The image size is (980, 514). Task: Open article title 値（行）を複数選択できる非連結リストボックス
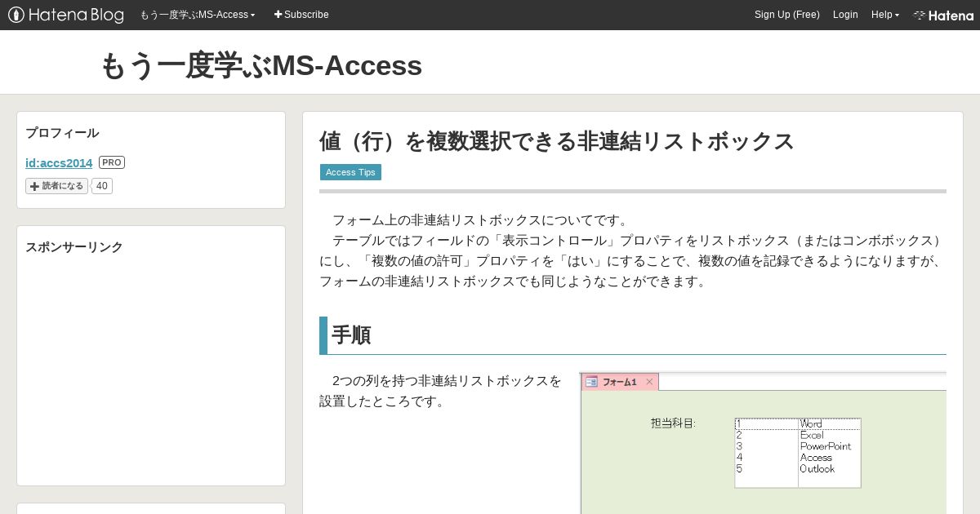coord(557,141)
